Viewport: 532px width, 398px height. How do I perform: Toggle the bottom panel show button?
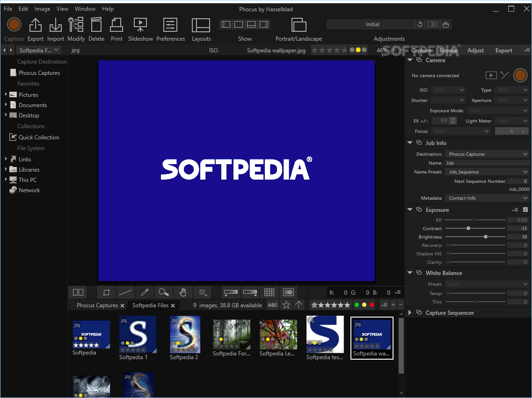pos(251,24)
